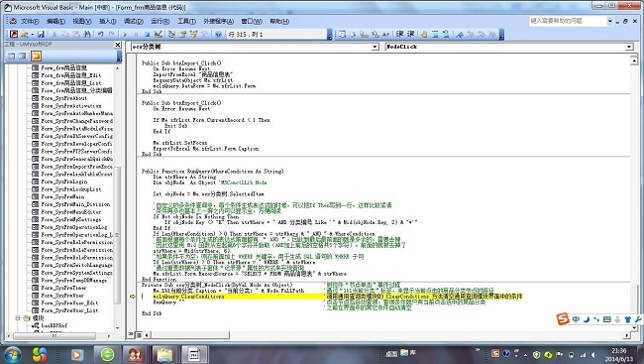Run the code with the play icon

[x=125, y=34]
